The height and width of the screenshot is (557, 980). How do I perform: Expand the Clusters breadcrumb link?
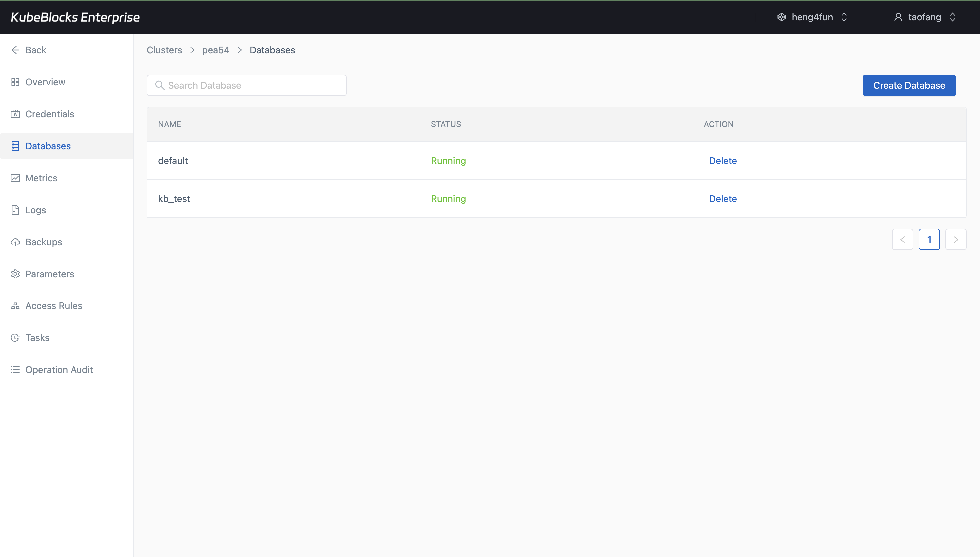pyautogui.click(x=164, y=50)
